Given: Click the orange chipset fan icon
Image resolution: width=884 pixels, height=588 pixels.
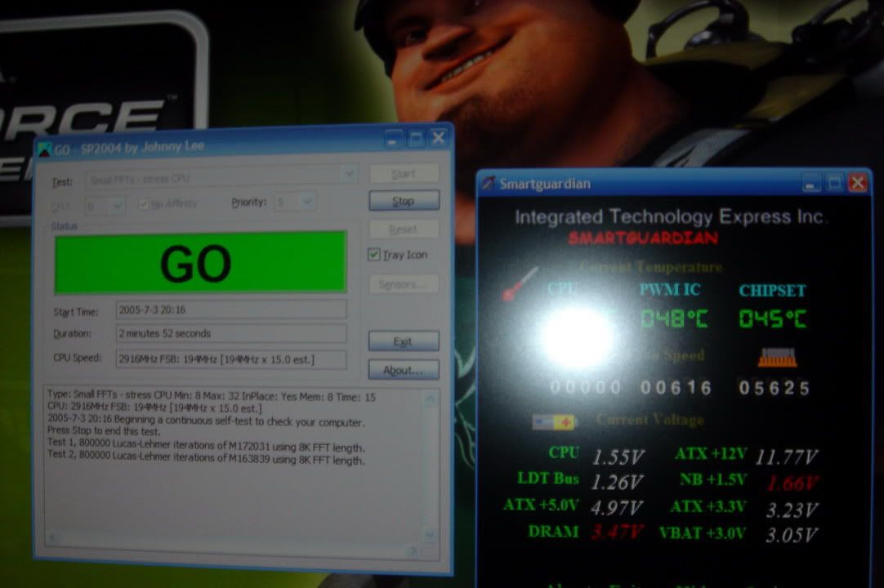Looking at the screenshot, I should tap(776, 357).
